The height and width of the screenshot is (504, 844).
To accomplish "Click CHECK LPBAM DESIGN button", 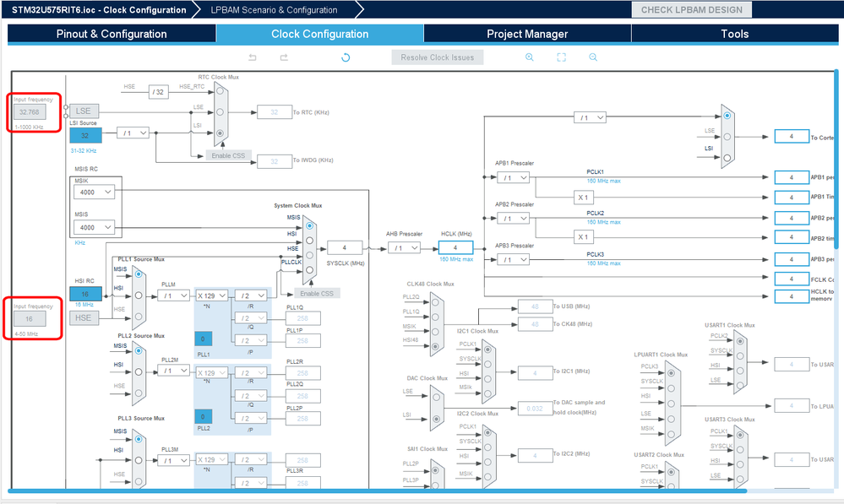I will click(691, 9).
